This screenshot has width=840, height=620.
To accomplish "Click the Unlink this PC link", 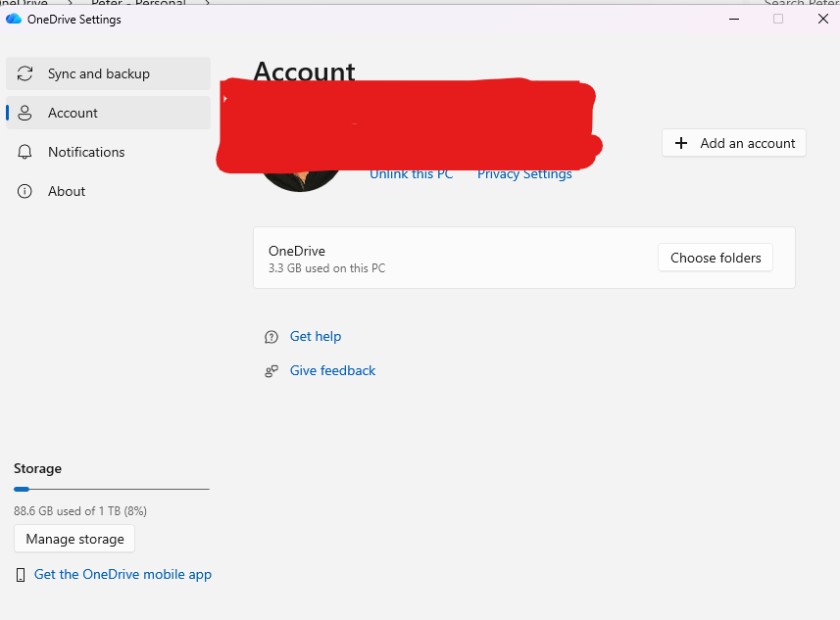I will (x=411, y=174).
